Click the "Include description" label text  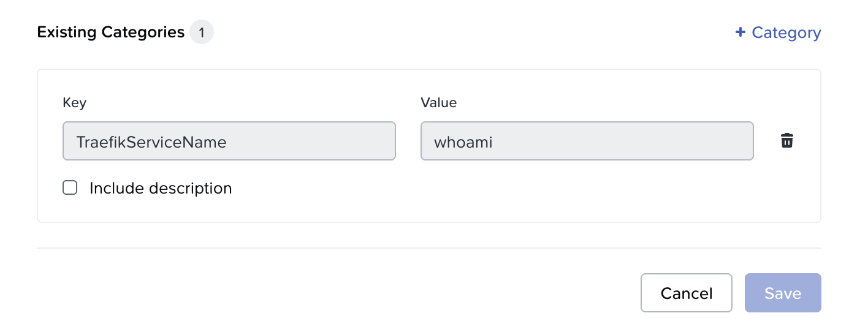point(161,188)
